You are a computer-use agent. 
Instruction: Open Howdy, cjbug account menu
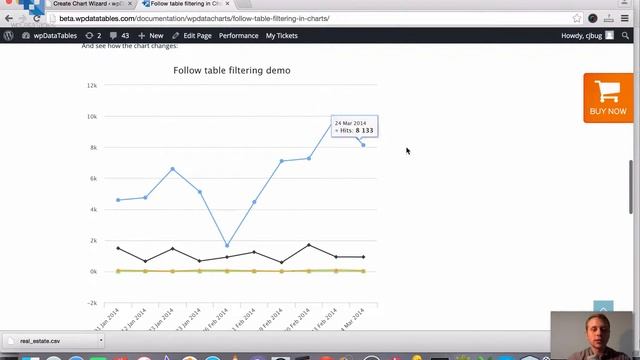click(587, 36)
